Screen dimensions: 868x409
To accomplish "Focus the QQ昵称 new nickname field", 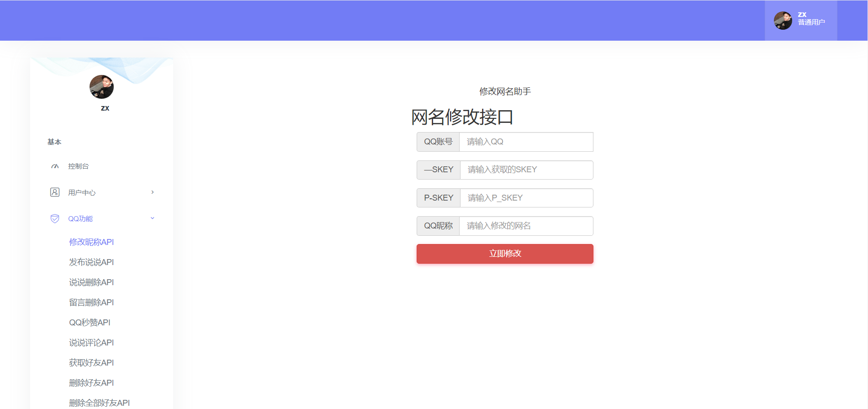I will (525, 226).
